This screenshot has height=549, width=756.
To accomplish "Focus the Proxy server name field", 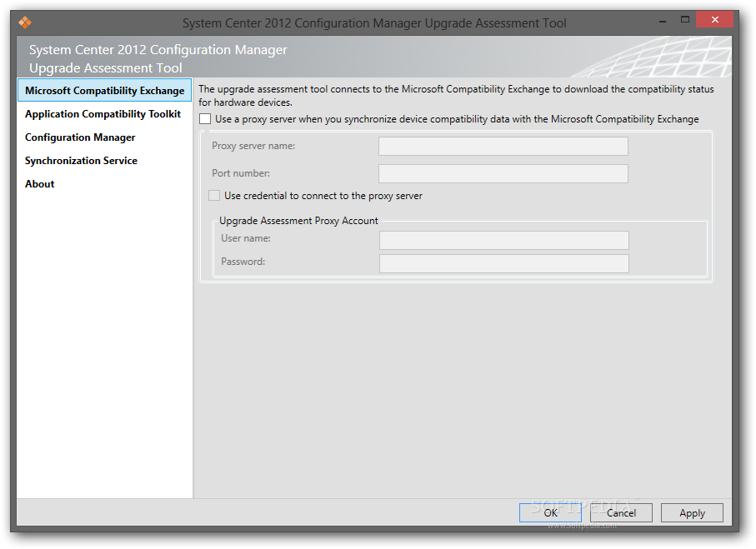I will pos(503,146).
